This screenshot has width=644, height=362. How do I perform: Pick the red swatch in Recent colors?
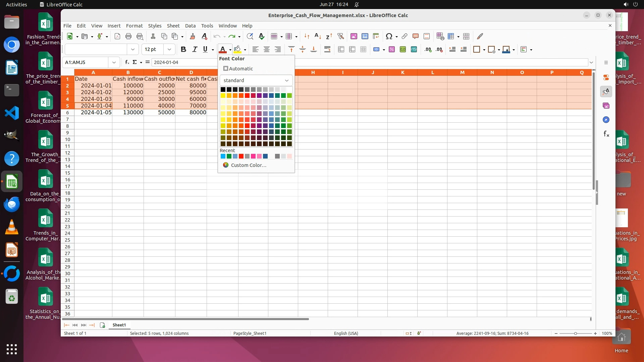click(x=241, y=156)
